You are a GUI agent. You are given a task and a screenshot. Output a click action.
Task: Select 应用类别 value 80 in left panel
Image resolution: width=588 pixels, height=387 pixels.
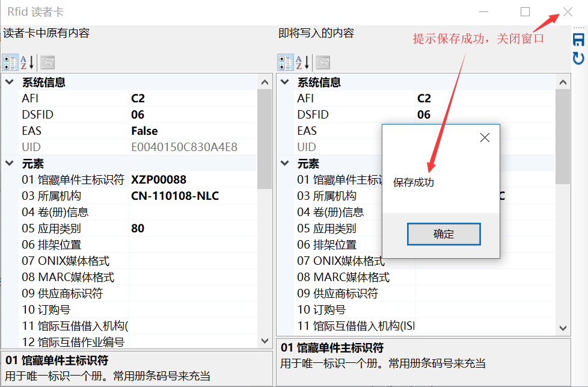pyautogui.click(x=138, y=229)
